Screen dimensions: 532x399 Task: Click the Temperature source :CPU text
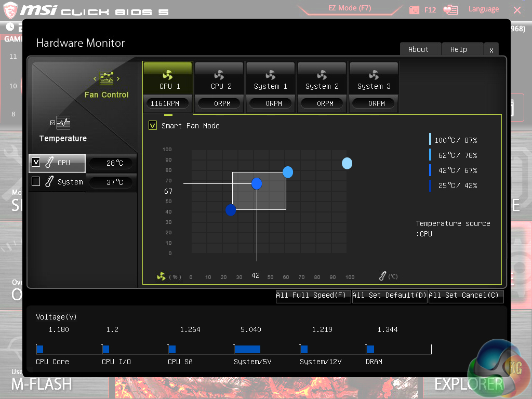(453, 229)
